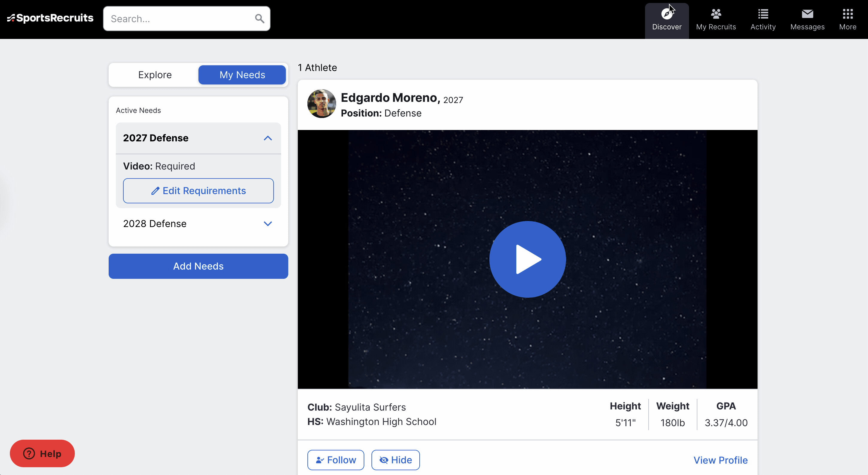Click the Search input field
The image size is (868, 475).
click(x=179, y=19)
